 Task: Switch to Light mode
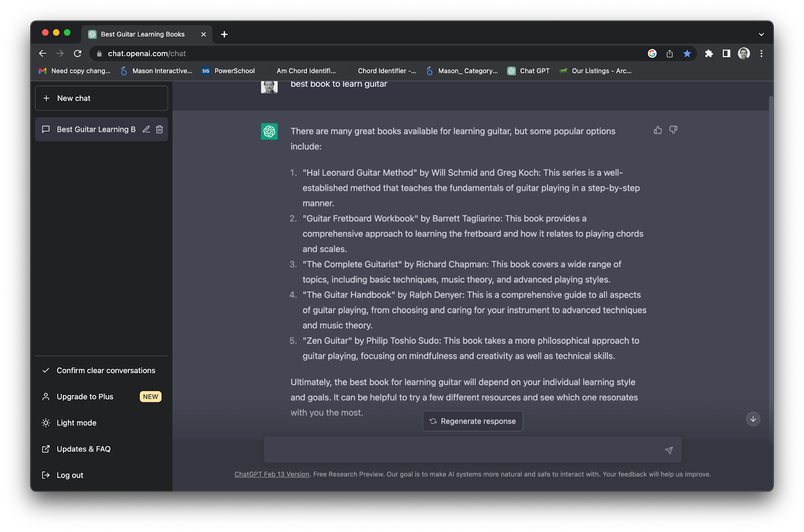102,423
